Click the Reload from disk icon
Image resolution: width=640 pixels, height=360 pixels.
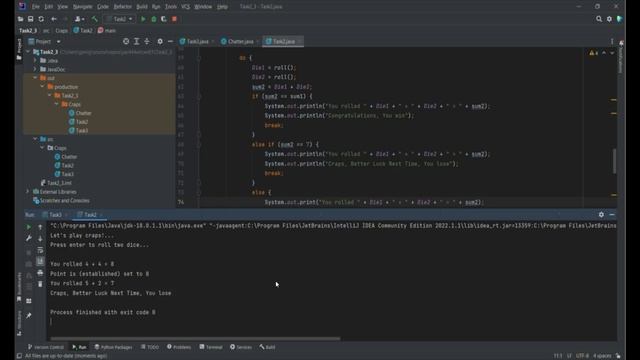click(41, 19)
